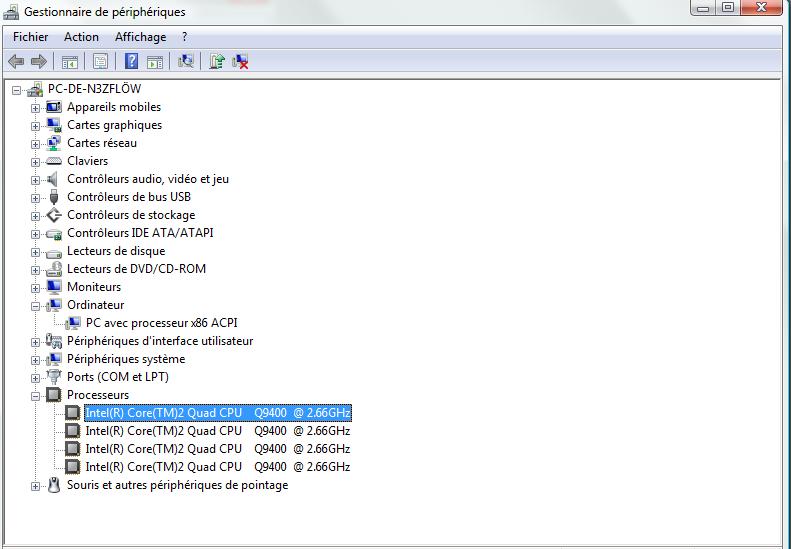Collapse the Ordinateur node
This screenshot has height=549, width=791.
point(36,306)
